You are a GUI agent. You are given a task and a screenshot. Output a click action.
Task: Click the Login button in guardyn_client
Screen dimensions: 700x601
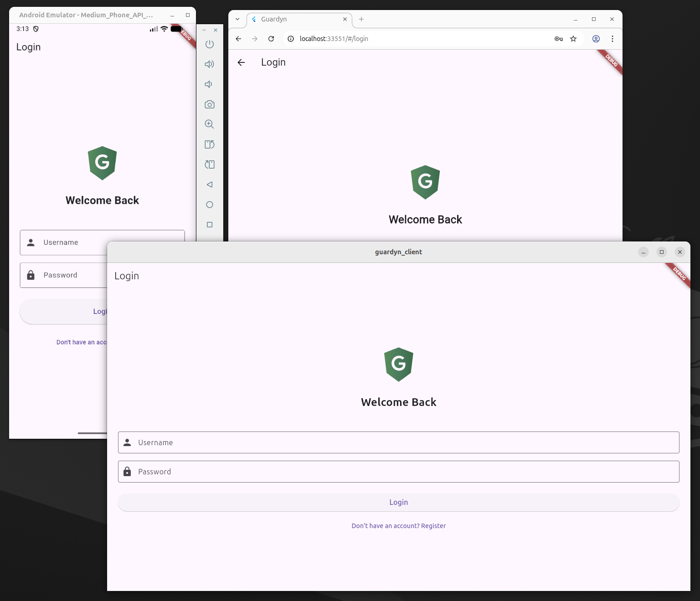pos(398,502)
